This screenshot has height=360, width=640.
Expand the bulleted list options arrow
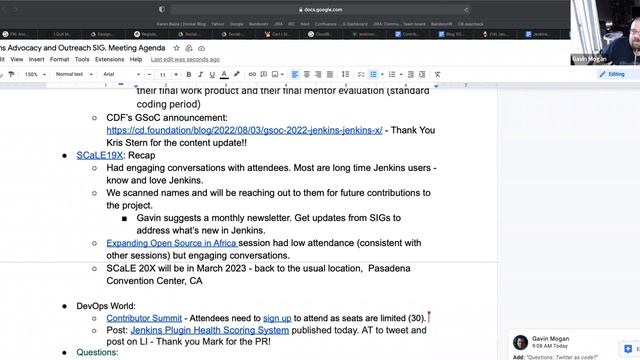(382, 74)
